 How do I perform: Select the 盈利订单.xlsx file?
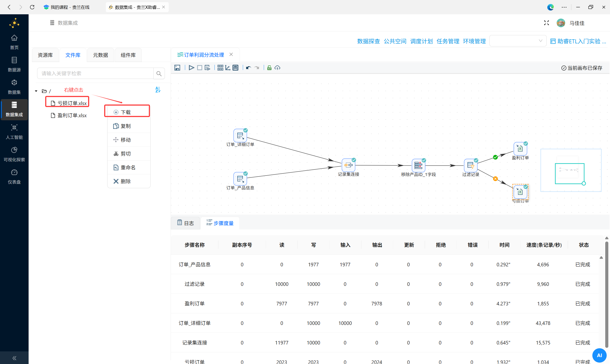coord(69,115)
